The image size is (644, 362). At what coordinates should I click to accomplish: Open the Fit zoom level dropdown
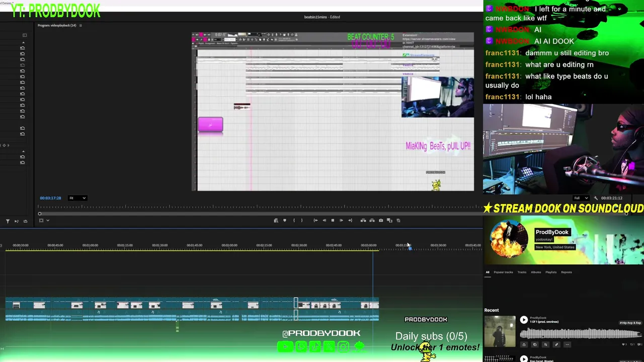point(77,198)
